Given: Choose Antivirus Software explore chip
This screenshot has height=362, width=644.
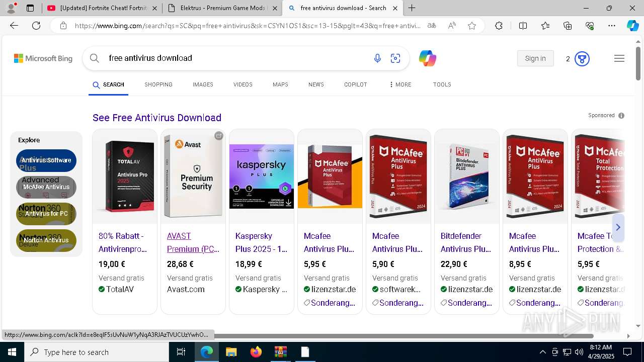Looking at the screenshot, I should (46, 160).
